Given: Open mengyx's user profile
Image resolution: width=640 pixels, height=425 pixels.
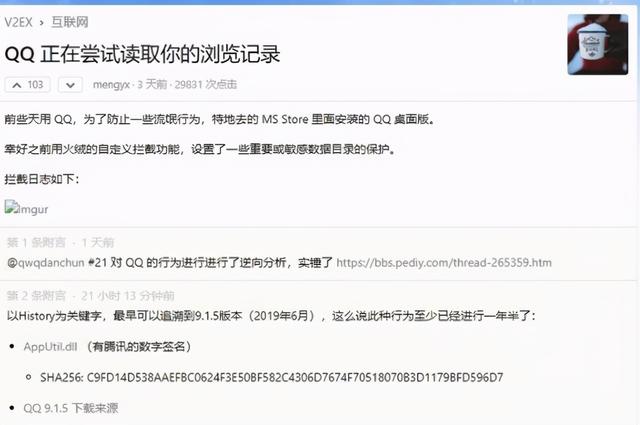Looking at the screenshot, I should (x=111, y=85).
